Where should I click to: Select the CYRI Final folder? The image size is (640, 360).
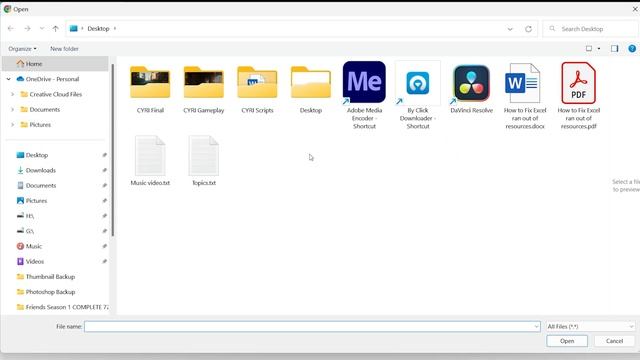pos(150,89)
